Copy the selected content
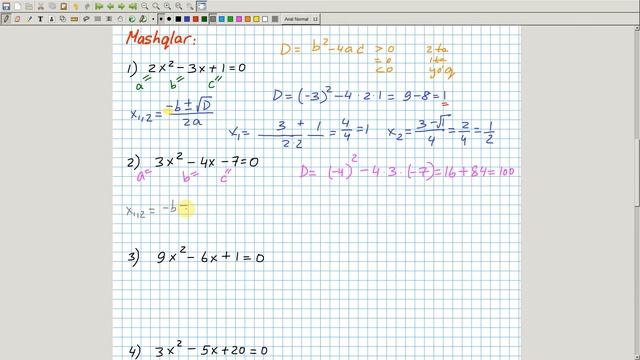This screenshot has height=360, width=640. [52, 7]
